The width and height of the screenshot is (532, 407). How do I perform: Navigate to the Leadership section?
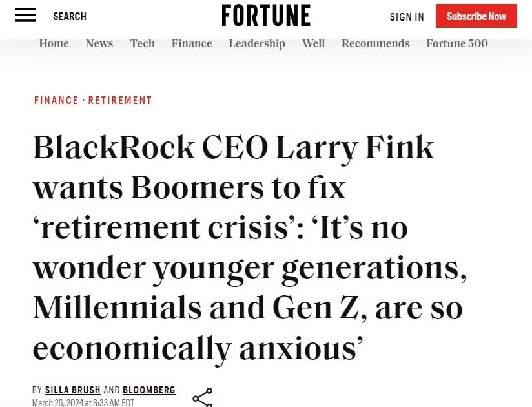pos(257,43)
